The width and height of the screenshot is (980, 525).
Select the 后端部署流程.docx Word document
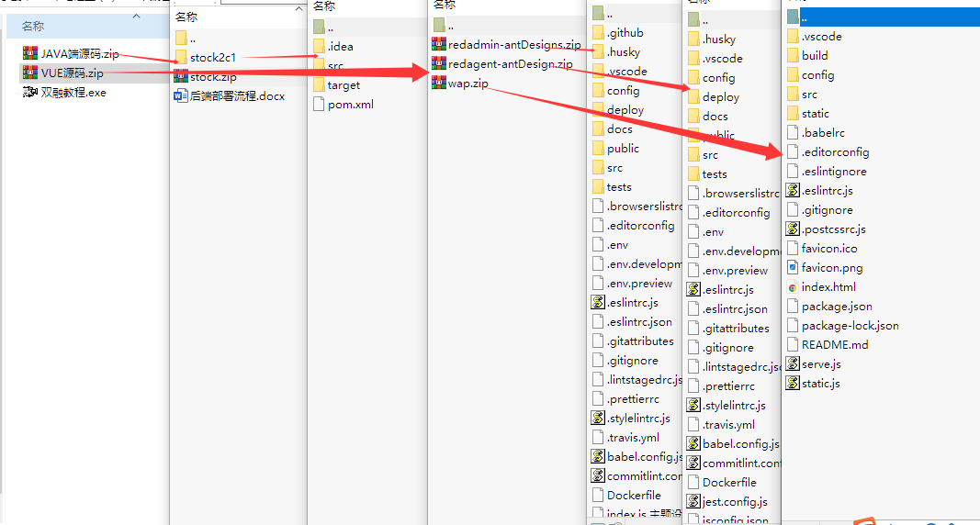[230, 96]
